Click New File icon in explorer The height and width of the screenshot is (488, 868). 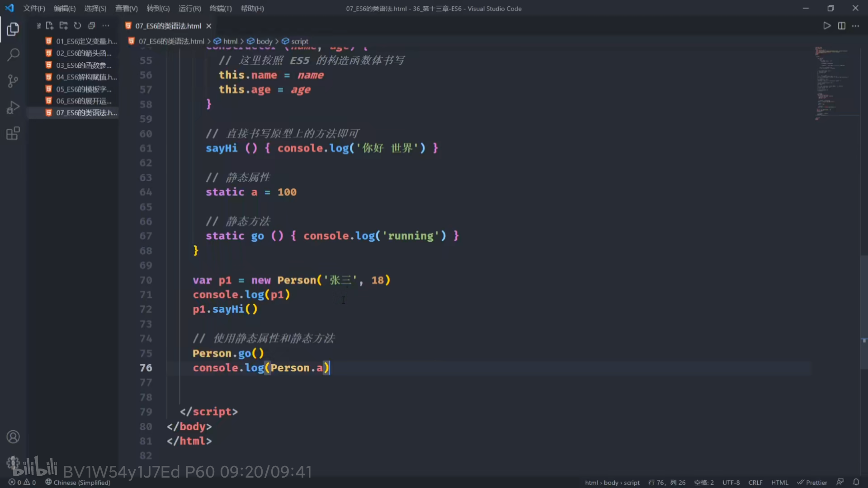pyautogui.click(x=49, y=26)
